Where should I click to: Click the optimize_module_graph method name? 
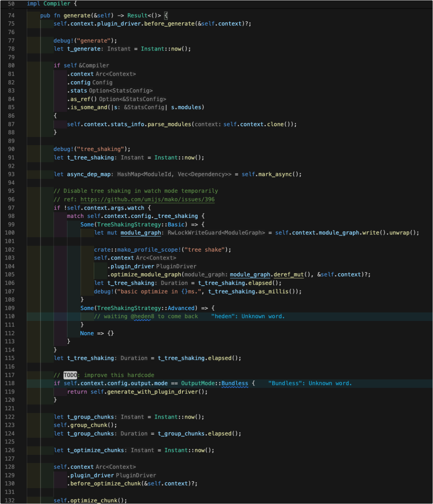(x=146, y=275)
